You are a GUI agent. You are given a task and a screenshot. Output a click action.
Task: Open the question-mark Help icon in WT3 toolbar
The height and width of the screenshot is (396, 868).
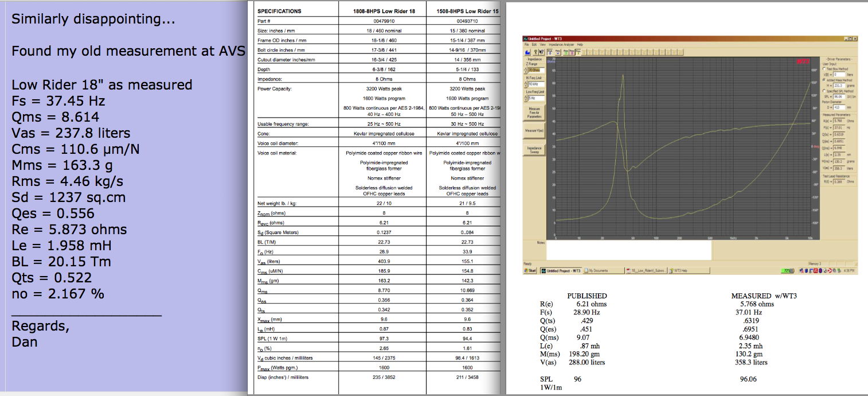point(535,52)
